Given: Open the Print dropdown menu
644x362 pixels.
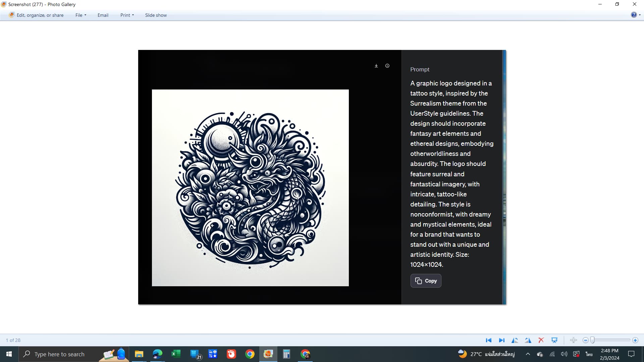Looking at the screenshot, I should point(127,15).
